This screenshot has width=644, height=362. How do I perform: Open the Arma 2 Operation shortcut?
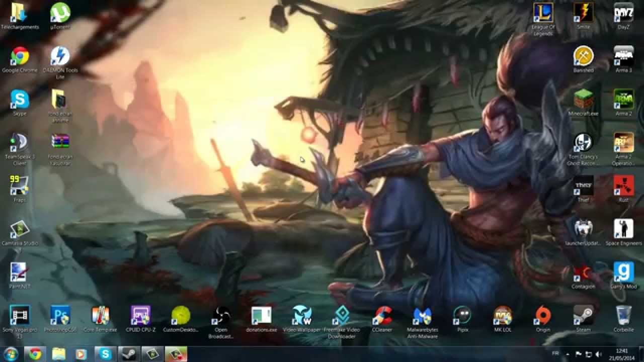[x=623, y=149]
